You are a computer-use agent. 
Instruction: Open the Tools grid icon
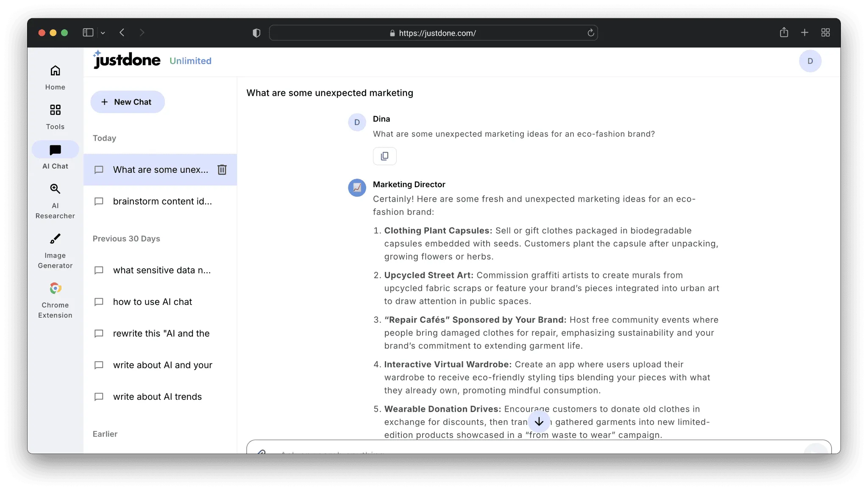pos(55,110)
